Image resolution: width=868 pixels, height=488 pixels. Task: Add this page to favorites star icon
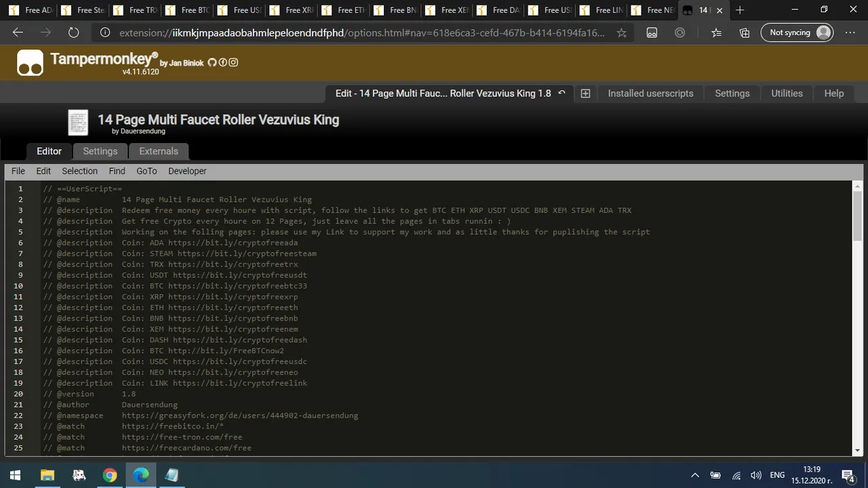(x=621, y=33)
